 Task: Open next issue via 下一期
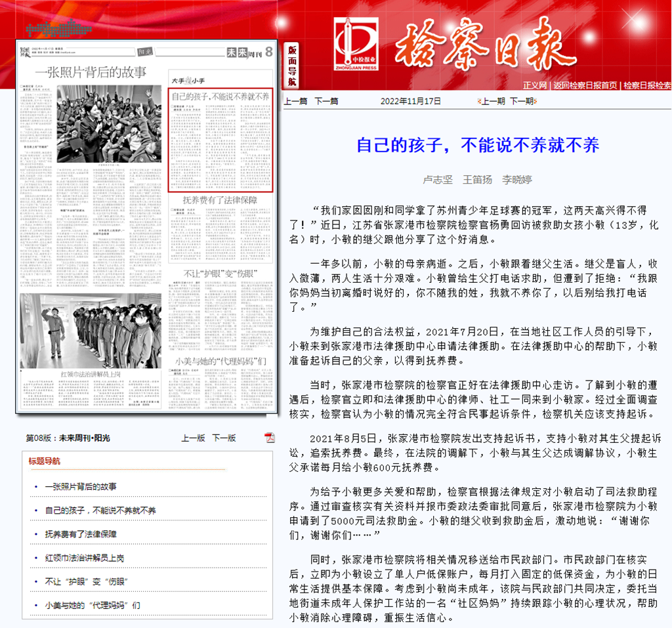(522, 101)
